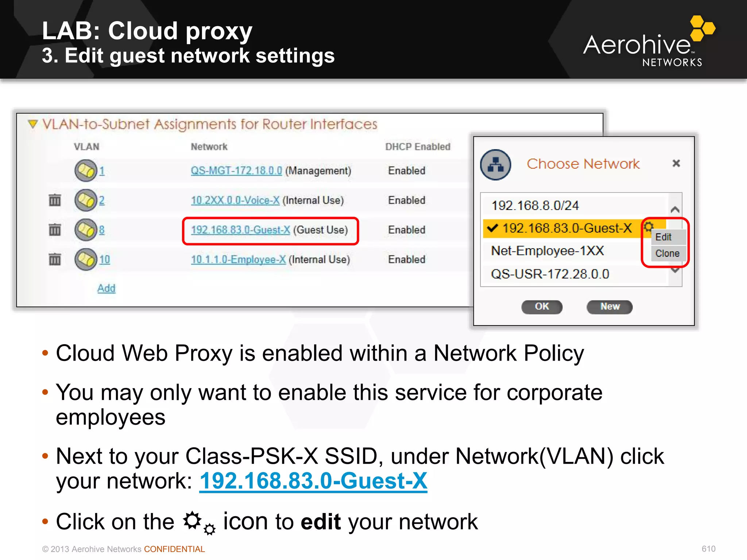Delete the VLAN 8 row with trash icon
The image size is (747, 560).
point(55,230)
